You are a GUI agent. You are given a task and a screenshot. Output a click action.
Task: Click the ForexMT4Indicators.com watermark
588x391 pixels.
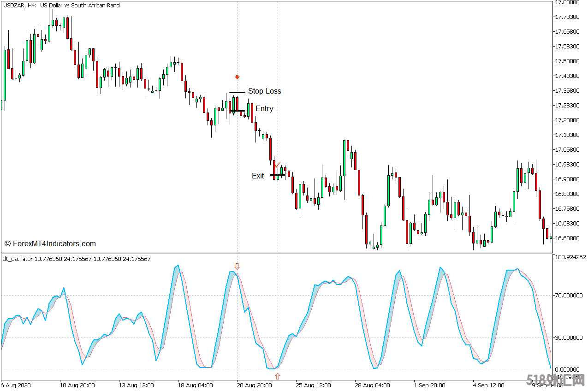pyautogui.click(x=50, y=243)
